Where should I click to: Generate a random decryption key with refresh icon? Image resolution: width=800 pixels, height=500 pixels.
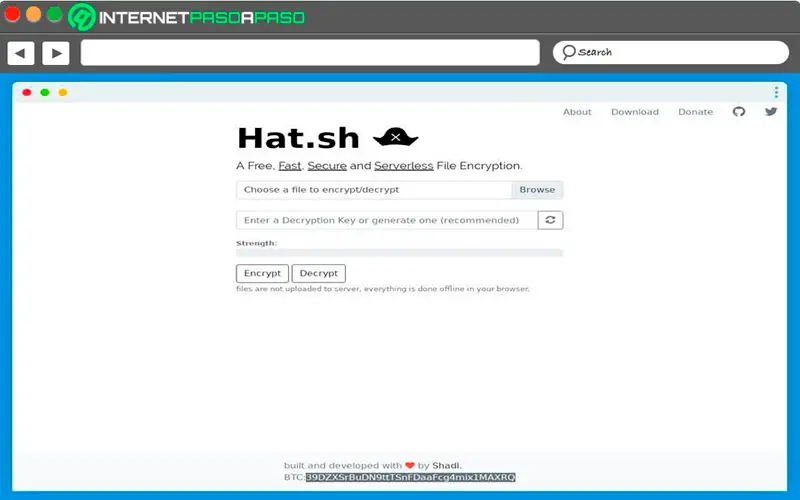point(550,220)
